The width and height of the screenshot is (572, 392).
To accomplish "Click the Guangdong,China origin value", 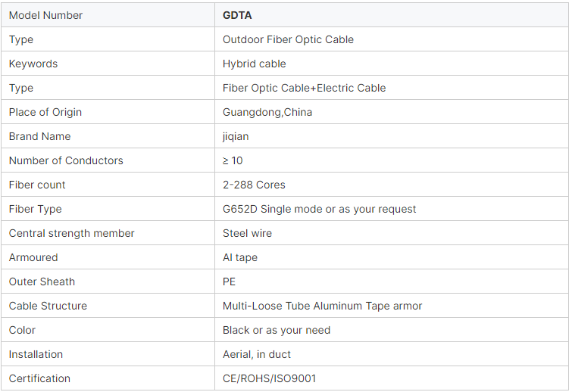I will [x=267, y=112].
